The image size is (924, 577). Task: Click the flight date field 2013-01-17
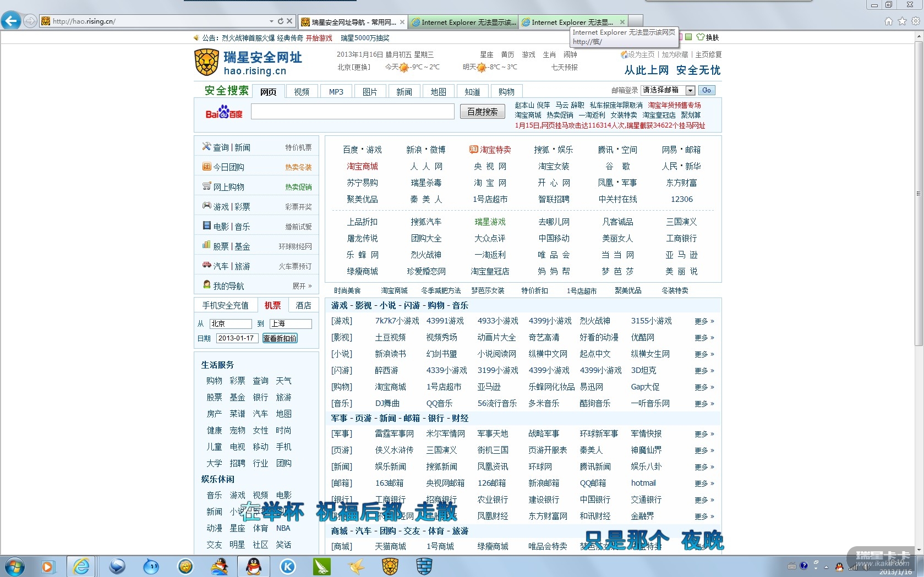pyautogui.click(x=237, y=338)
